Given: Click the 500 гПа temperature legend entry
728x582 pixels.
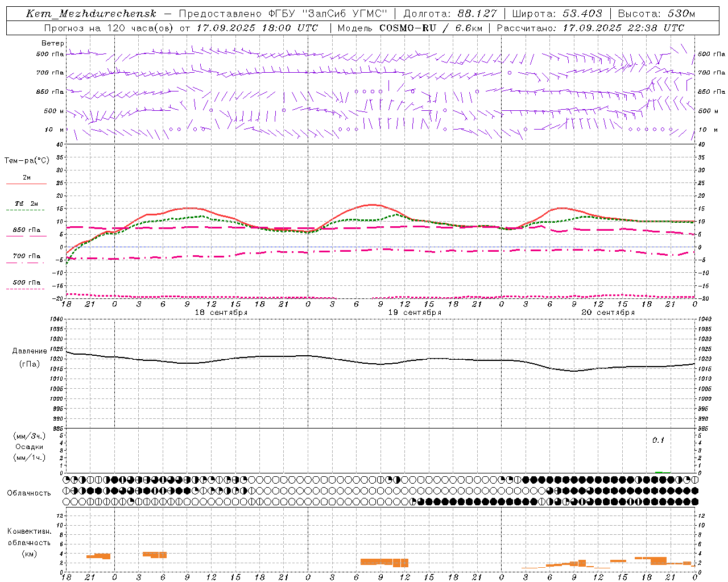Looking at the screenshot, I should coord(27,282).
